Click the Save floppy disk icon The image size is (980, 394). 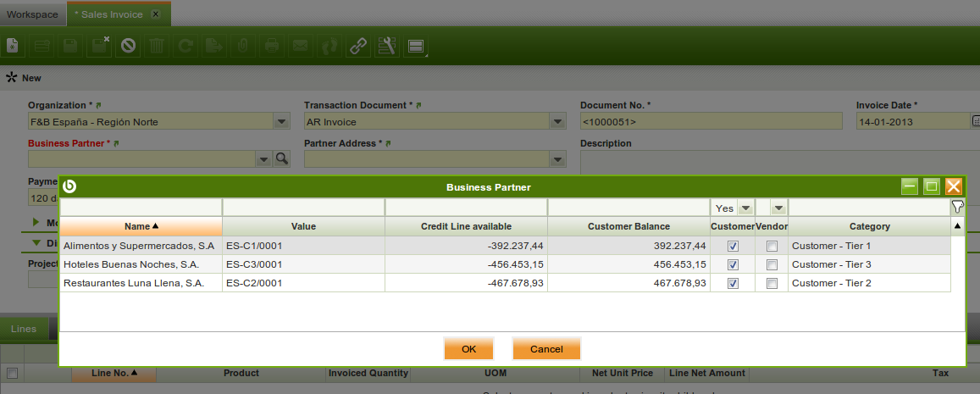[70, 46]
